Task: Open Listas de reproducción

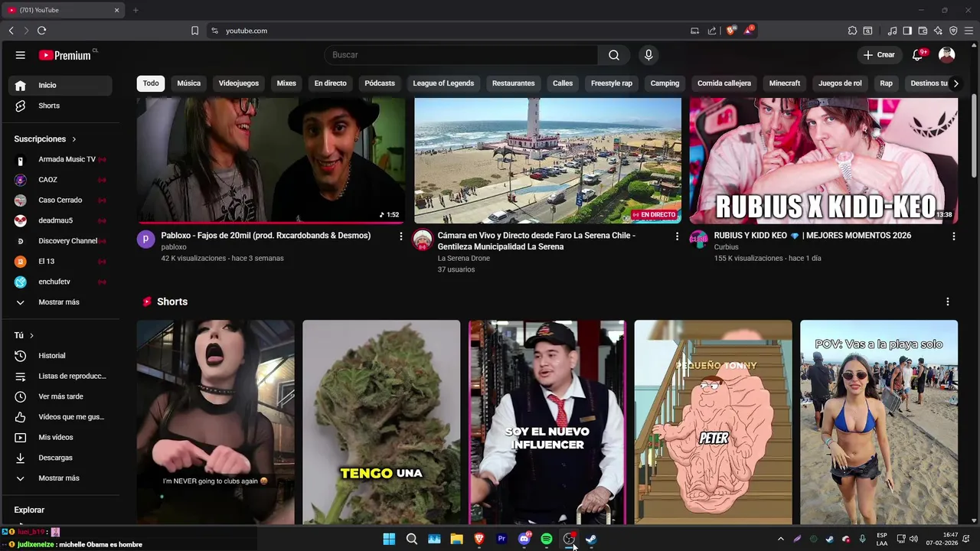Action: [x=60, y=377]
